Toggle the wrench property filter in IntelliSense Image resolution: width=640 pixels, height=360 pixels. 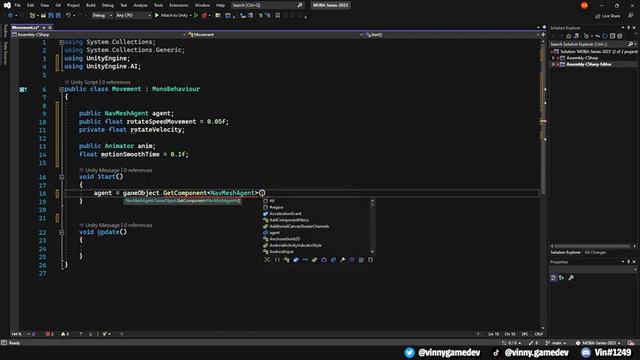(342, 260)
